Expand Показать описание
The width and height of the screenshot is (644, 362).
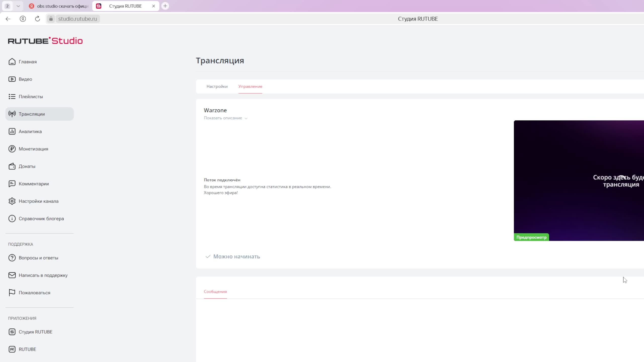coord(226,118)
